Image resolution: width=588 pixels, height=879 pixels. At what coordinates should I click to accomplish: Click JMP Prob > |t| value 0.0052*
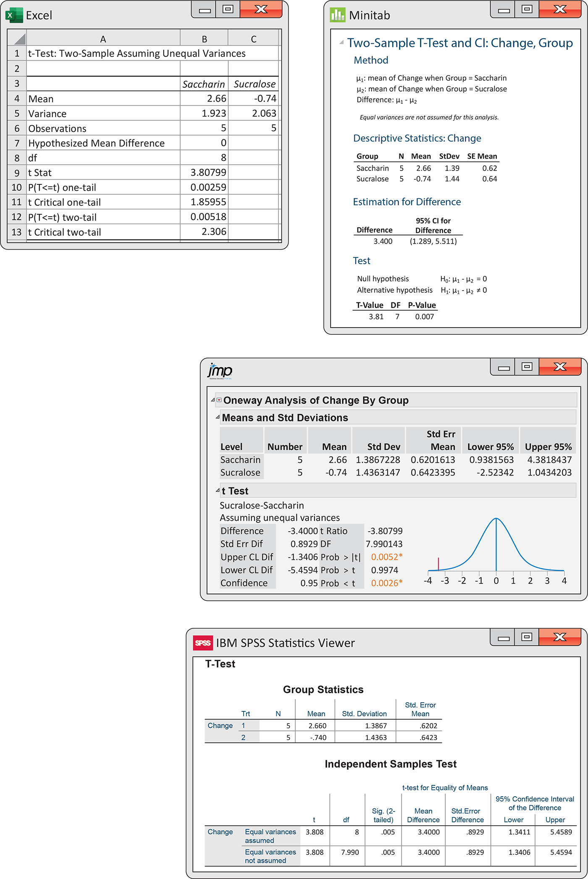(387, 557)
